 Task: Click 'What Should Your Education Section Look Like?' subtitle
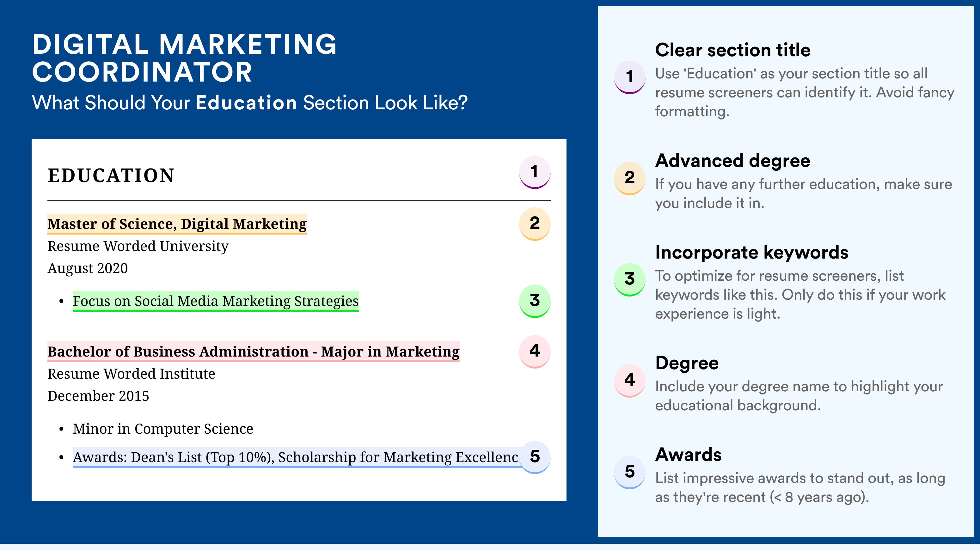coord(249,103)
